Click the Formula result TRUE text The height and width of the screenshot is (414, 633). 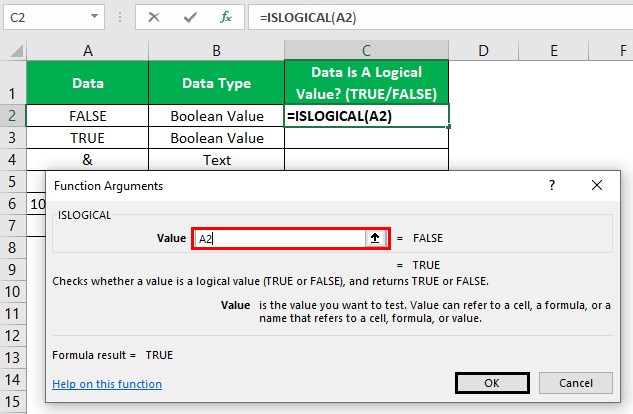(113, 355)
